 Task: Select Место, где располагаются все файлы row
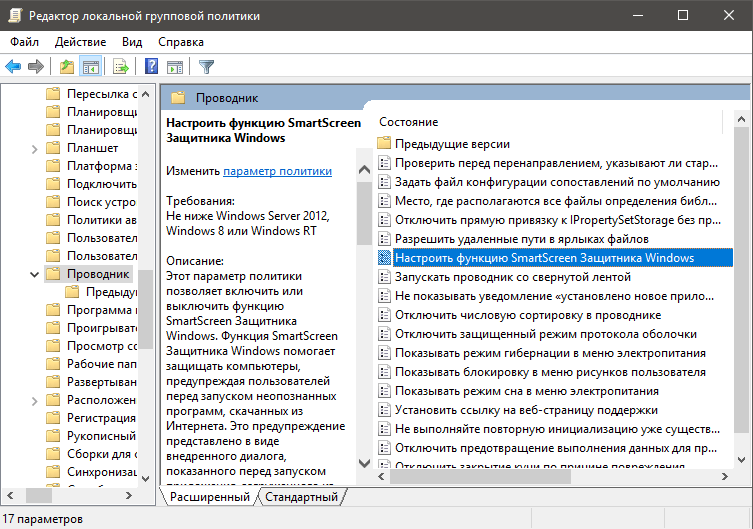[555, 201]
